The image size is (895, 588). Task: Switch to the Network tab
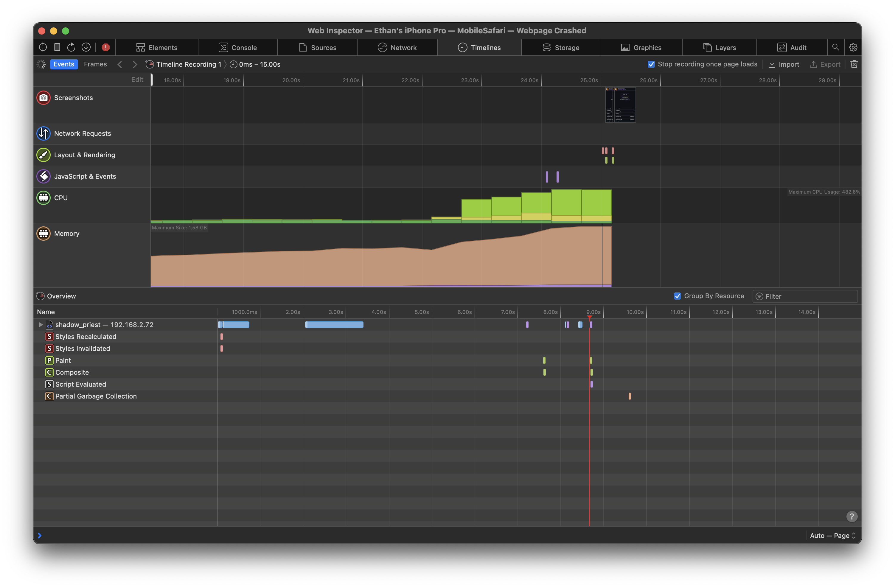coord(397,47)
